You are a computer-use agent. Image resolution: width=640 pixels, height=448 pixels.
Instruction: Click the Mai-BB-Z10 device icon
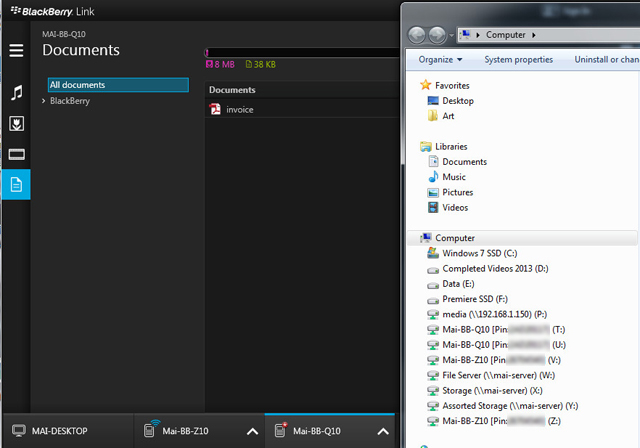point(150,429)
